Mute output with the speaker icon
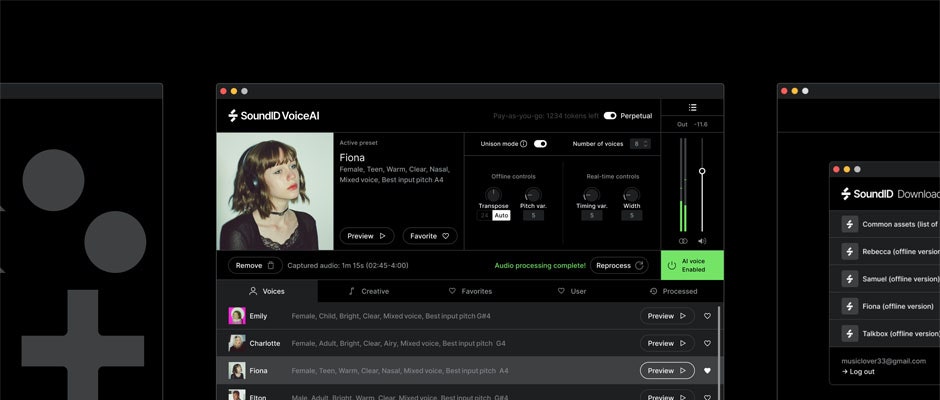940x400 pixels. pyautogui.click(x=702, y=241)
